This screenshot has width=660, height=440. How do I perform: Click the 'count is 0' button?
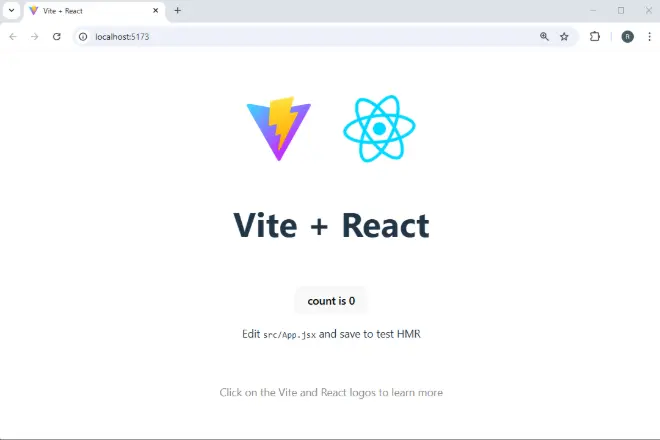point(331,301)
